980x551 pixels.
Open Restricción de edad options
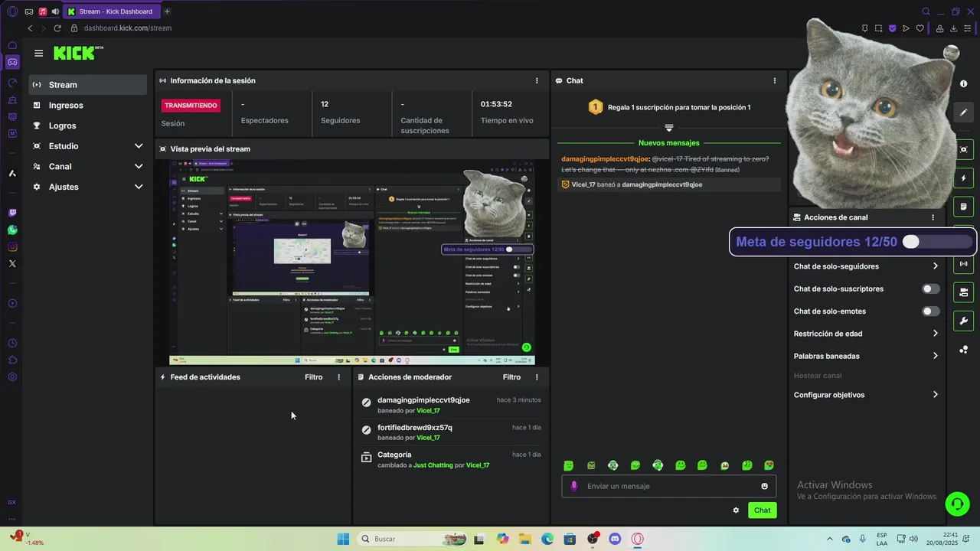coord(866,334)
